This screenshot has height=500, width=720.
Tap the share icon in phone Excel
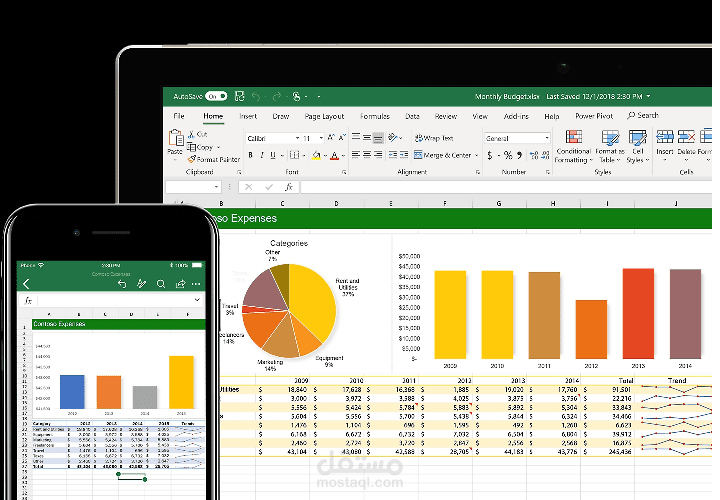point(180,284)
